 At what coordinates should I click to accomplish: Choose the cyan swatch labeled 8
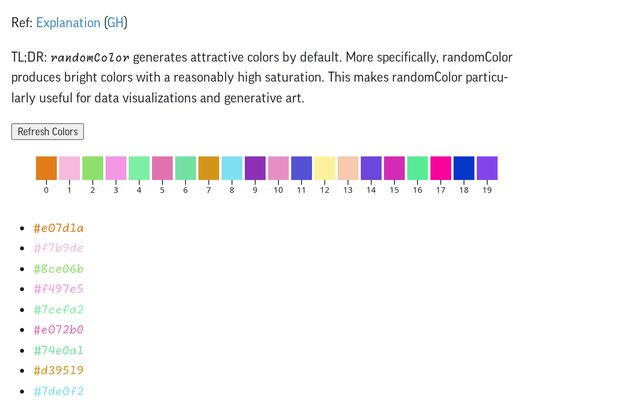[232, 168]
